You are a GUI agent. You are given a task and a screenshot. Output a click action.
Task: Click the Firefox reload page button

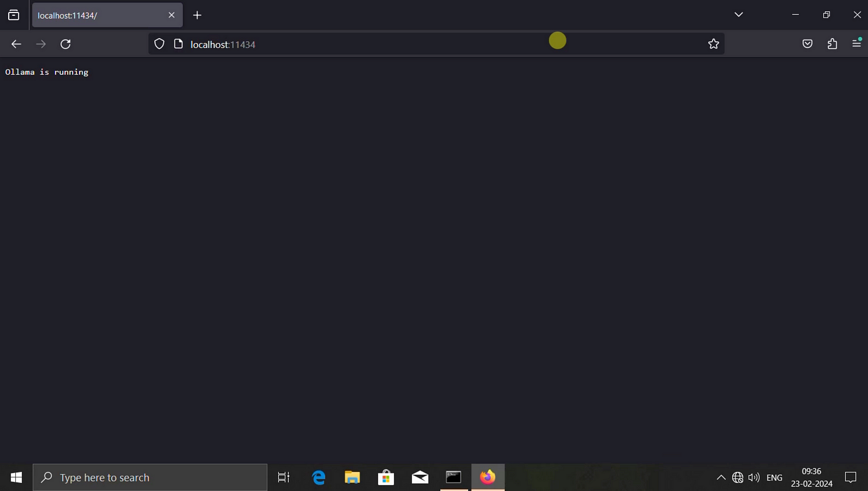coord(66,44)
